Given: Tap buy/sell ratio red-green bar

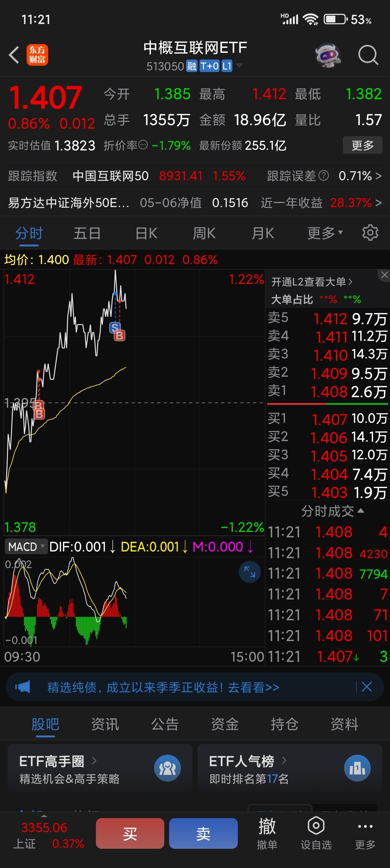Looking at the screenshot, I should (327, 404).
